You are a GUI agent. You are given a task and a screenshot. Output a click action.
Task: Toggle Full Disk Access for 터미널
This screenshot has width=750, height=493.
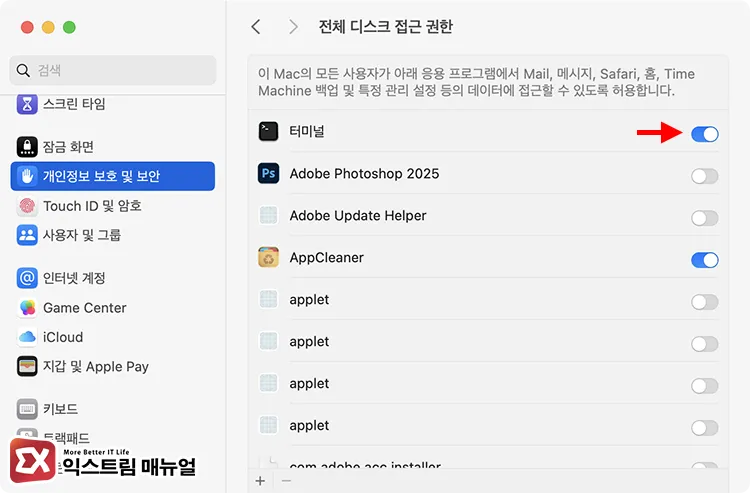[x=705, y=134]
